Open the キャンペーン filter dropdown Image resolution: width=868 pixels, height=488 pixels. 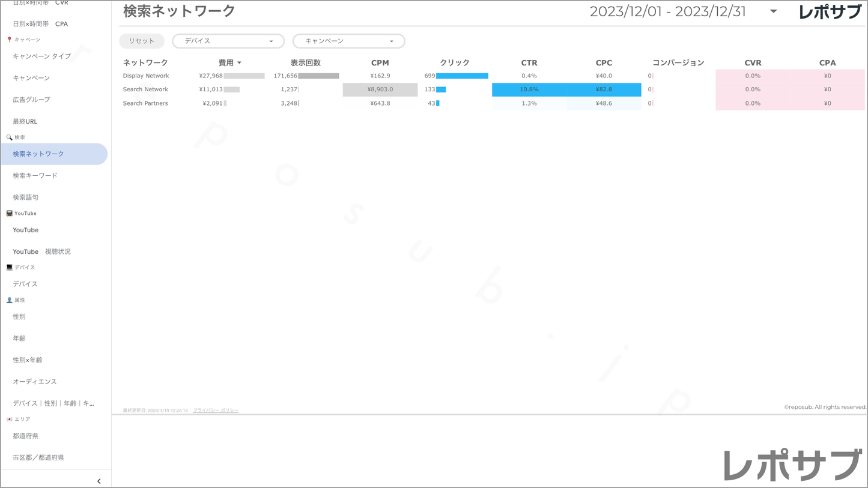pyautogui.click(x=348, y=41)
